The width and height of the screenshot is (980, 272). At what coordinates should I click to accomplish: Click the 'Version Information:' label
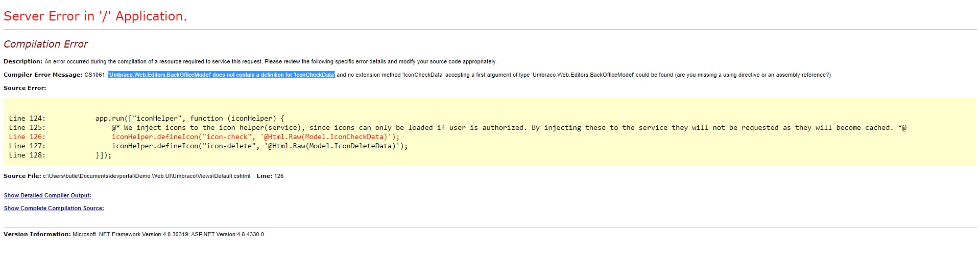[37, 234]
